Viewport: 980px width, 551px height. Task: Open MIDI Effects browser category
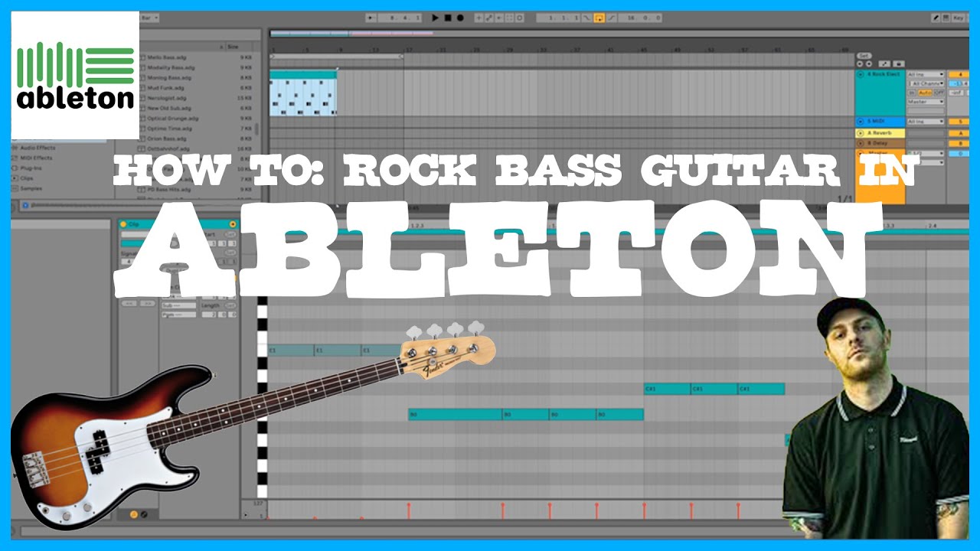tap(35, 158)
